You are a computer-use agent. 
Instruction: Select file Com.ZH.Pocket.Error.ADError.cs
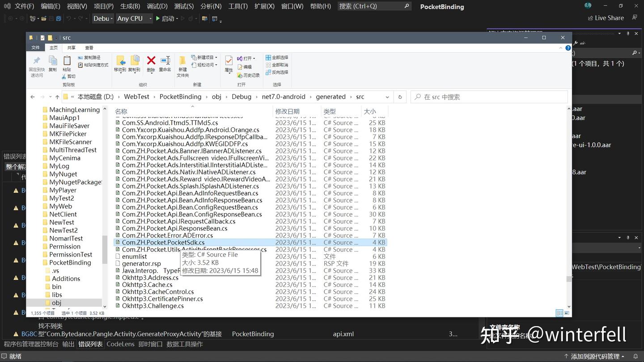(x=167, y=236)
